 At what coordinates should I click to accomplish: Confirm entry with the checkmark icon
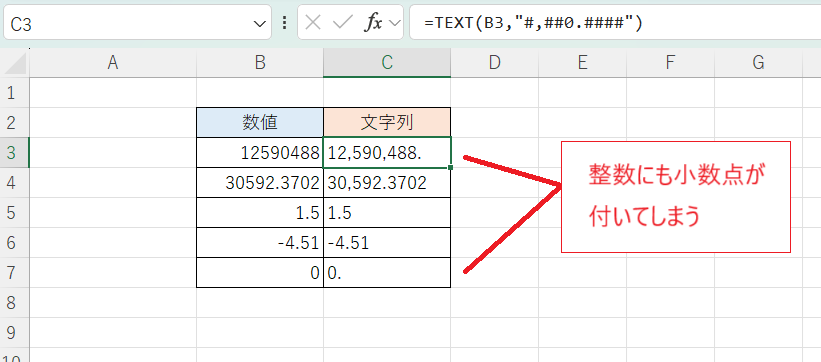(x=342, y=23)
